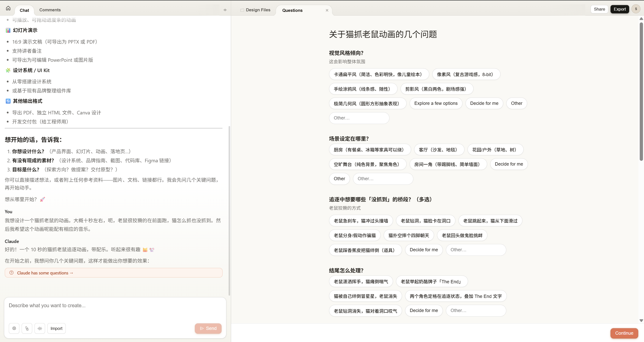Close the Questions tab

[x=327, y=10]
